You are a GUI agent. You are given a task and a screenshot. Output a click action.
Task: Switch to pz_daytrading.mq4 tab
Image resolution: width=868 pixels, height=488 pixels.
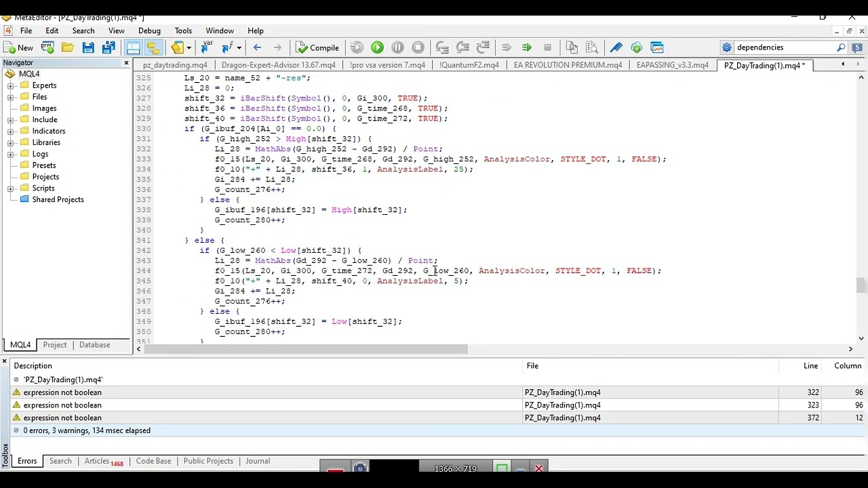pyautogui.click(x=175, y=65)
